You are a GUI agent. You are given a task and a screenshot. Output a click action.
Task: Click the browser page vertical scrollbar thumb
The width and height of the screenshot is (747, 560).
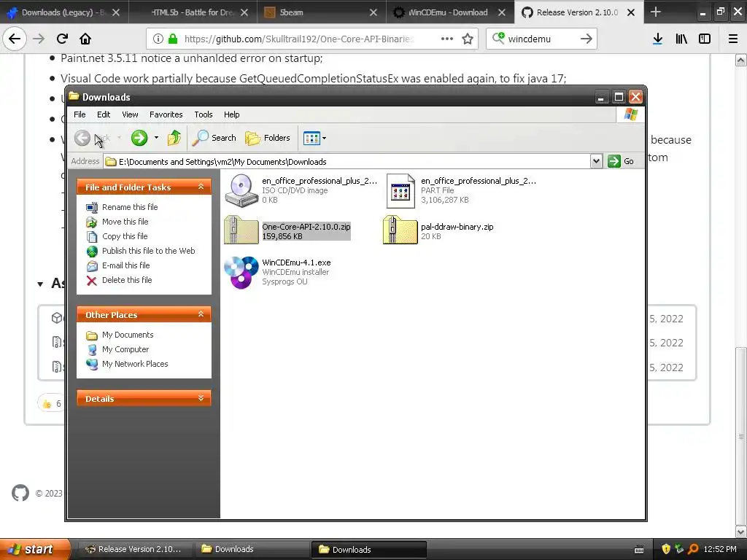(740, 436)
